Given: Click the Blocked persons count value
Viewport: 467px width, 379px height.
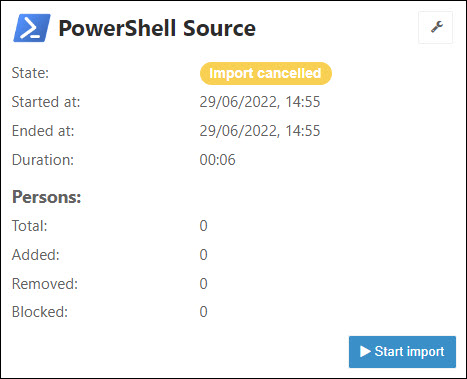Looking at the screenshot, I should click(203, 312).
